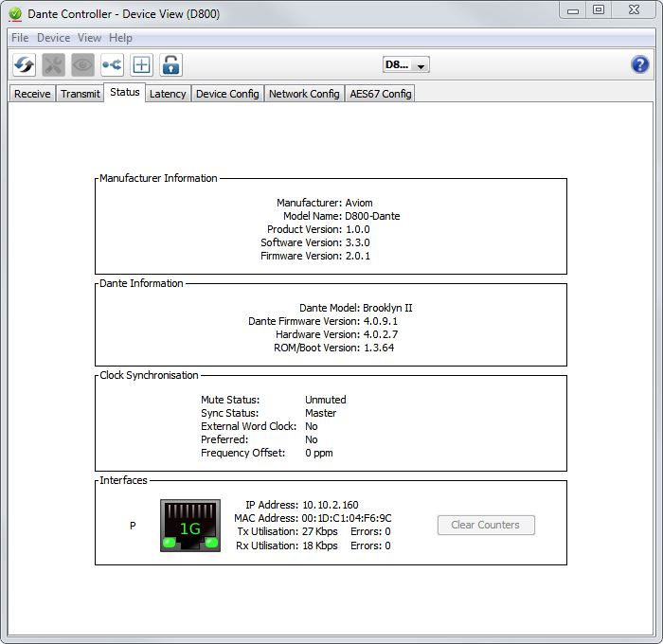Open the View menu

89,38
